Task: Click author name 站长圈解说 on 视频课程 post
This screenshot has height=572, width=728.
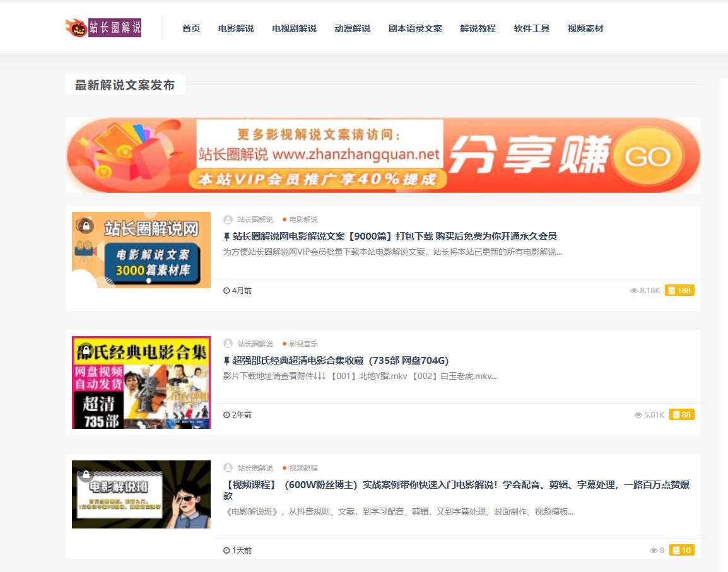Action: point(255,468)
